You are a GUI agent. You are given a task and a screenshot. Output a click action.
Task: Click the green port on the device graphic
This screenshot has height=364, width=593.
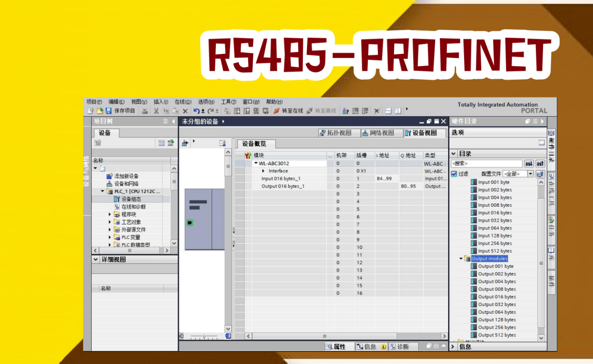point(189,223)
